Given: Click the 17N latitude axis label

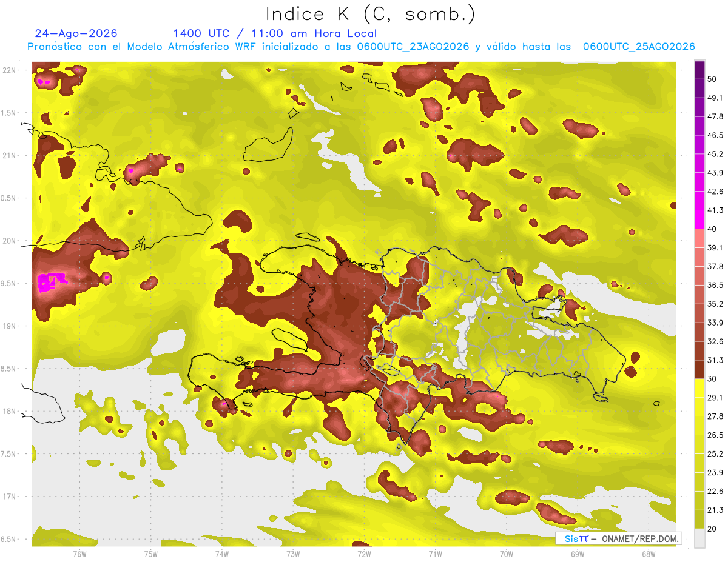Looking at the screenshot, I should point(9,497).
